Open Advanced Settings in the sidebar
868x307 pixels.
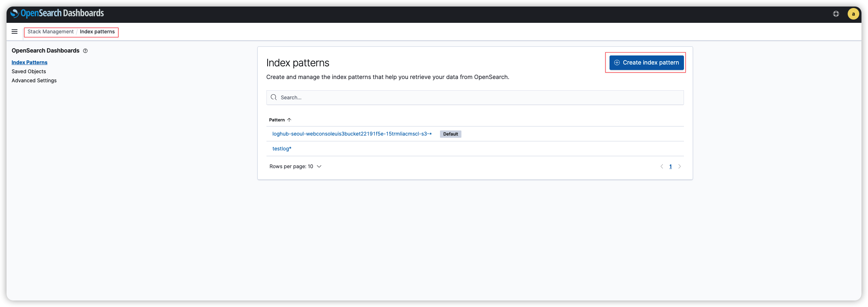(34, 80)
